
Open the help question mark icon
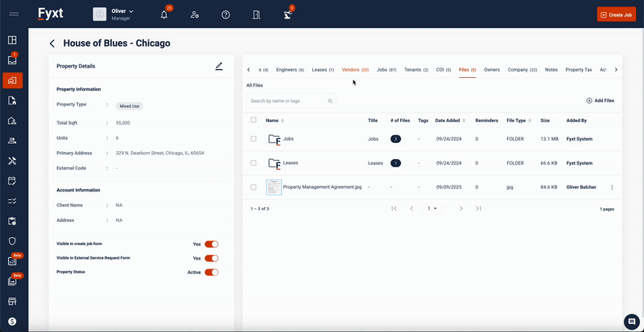(x=225, y=14)
